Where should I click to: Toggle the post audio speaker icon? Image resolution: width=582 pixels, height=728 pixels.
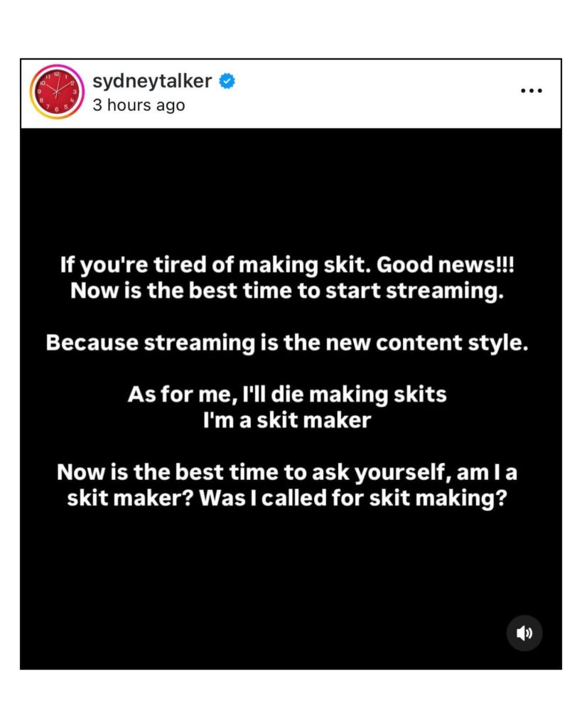click(x=524, y=633)
